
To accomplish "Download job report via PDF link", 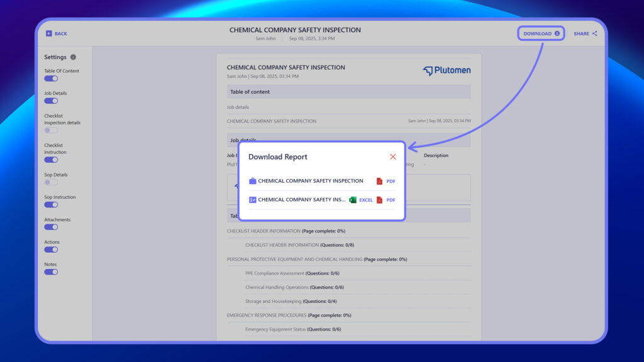I will (x=391, y=181).
